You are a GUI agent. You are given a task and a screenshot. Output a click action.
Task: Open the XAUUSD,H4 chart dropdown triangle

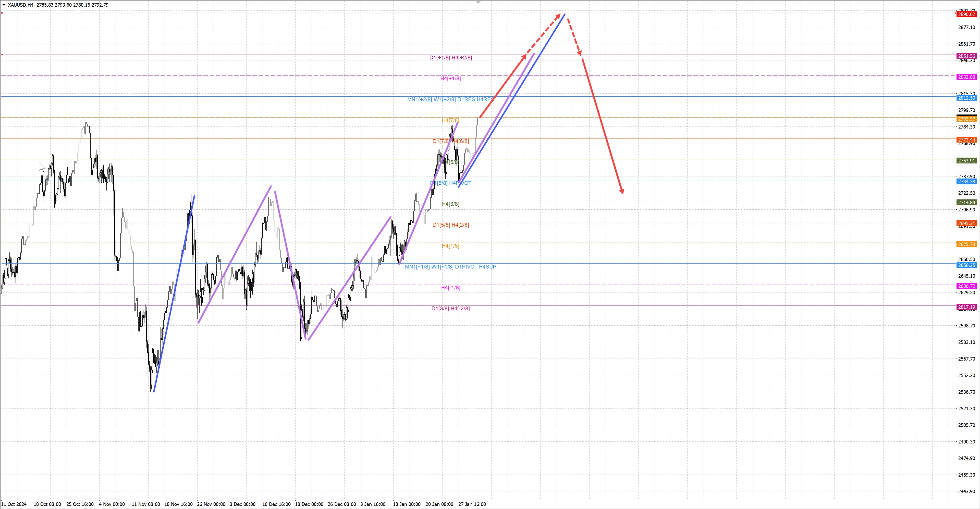click(x=4, y=5)
